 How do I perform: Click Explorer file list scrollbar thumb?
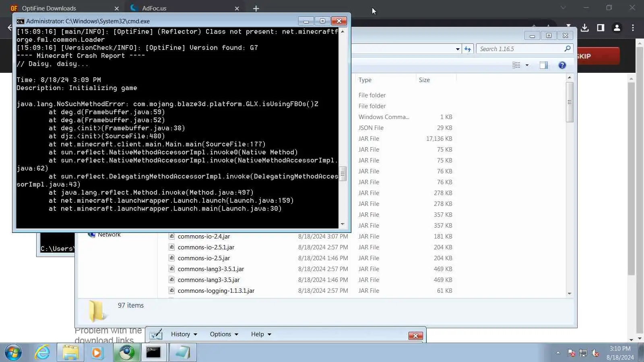tap(569, 102)
